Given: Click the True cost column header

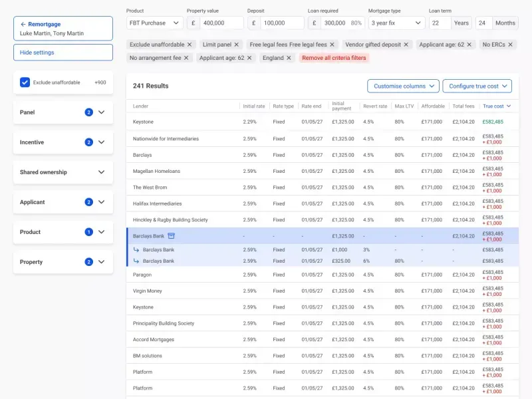Looking at the screenshot, I should pyautogui.click(x=493, y=106).
